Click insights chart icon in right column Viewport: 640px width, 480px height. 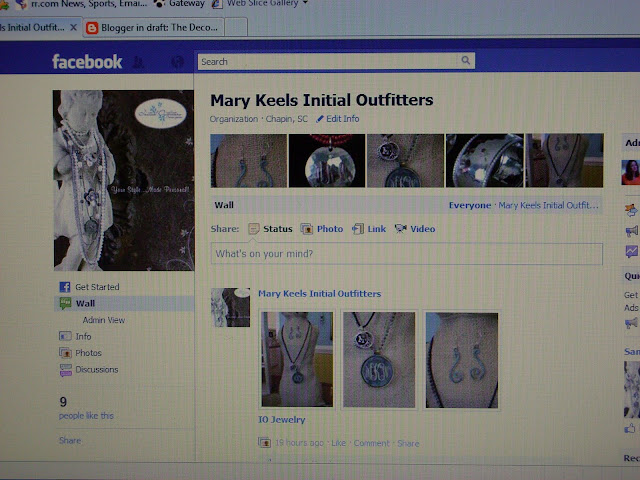(632, 251)
